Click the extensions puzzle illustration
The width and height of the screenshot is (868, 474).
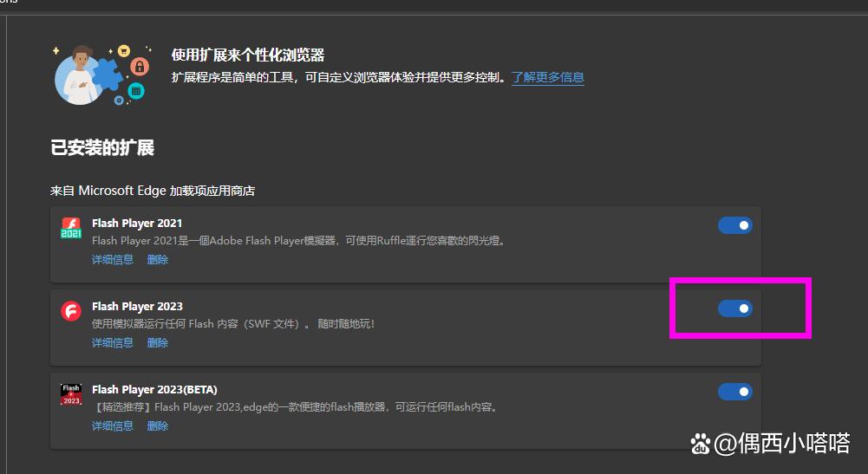click(x=102, y=75)
